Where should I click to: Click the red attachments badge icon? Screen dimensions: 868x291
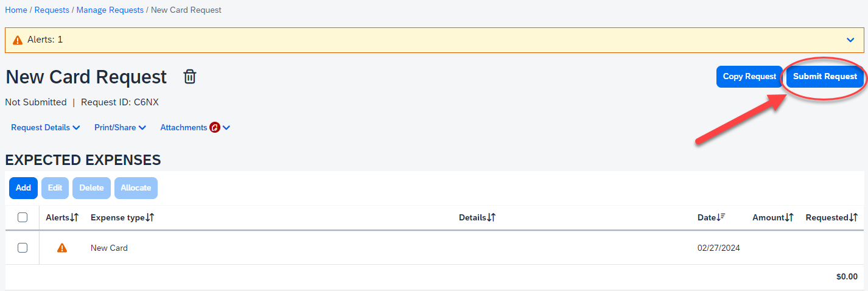pyautogui.click(x=214, y=128)
